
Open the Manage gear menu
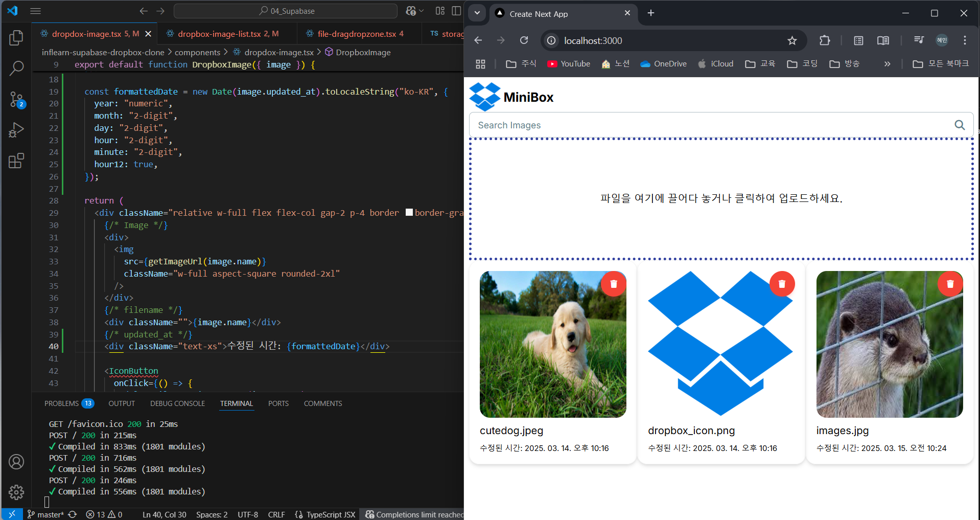point(16,492)
